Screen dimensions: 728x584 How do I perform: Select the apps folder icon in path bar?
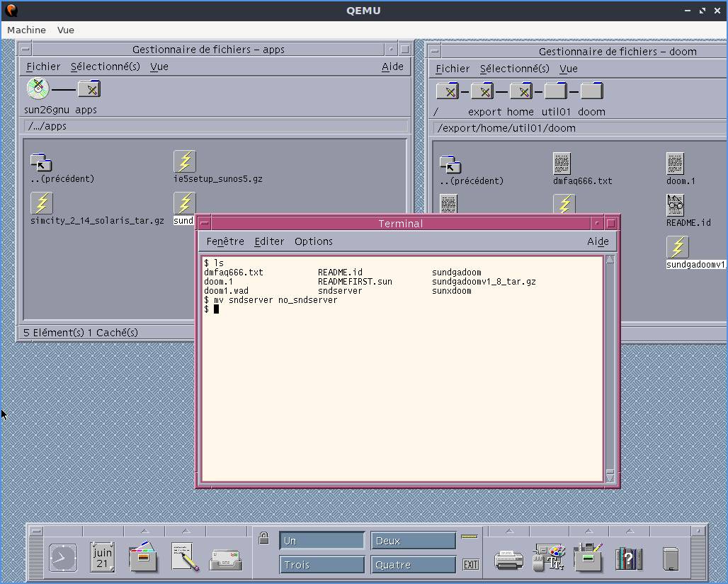click(x=89, y=88)
